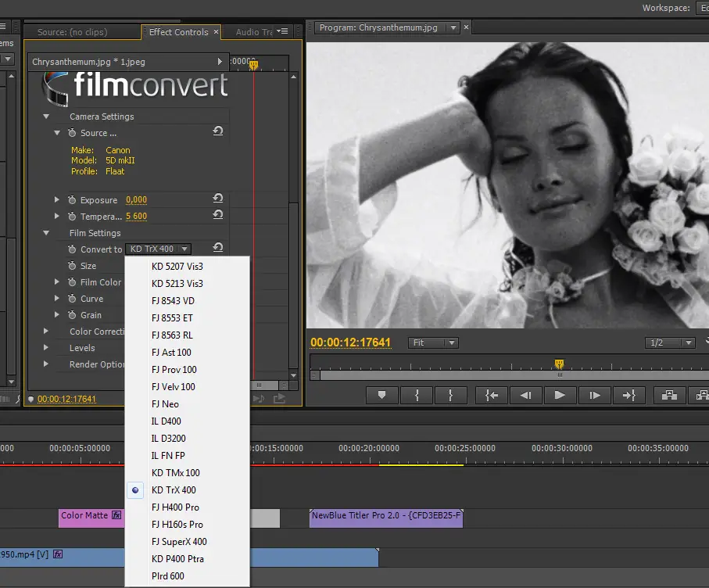
Task: Expand the Levels section
Action: coord(46,348)
